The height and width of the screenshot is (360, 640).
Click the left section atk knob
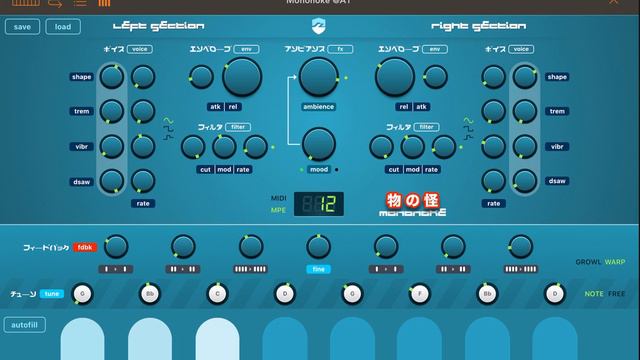click(201, 77)
